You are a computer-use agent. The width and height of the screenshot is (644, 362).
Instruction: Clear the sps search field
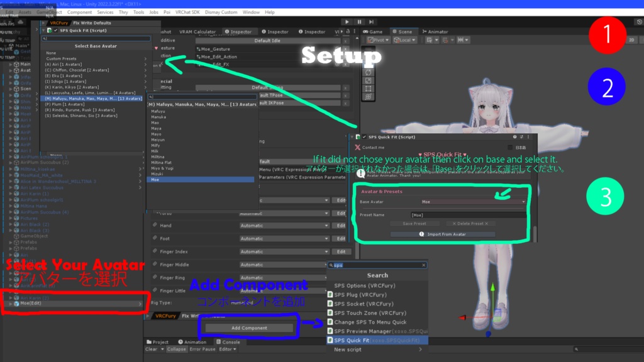423,265
